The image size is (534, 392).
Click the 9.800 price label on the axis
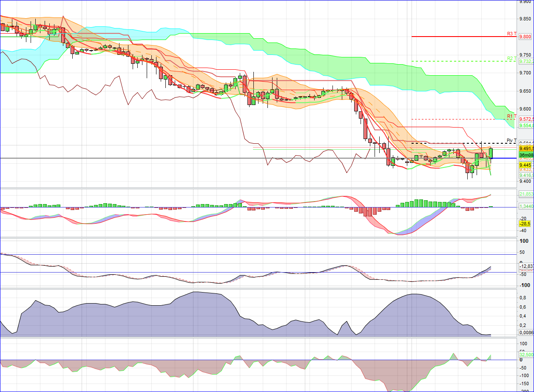click(x=525, y=37)
